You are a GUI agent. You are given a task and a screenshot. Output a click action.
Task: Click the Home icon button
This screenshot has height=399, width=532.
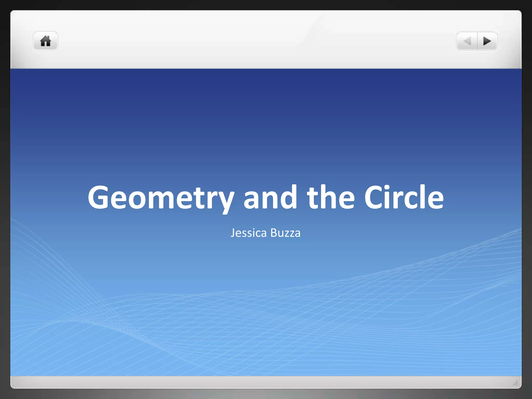[x=45, y=41]
